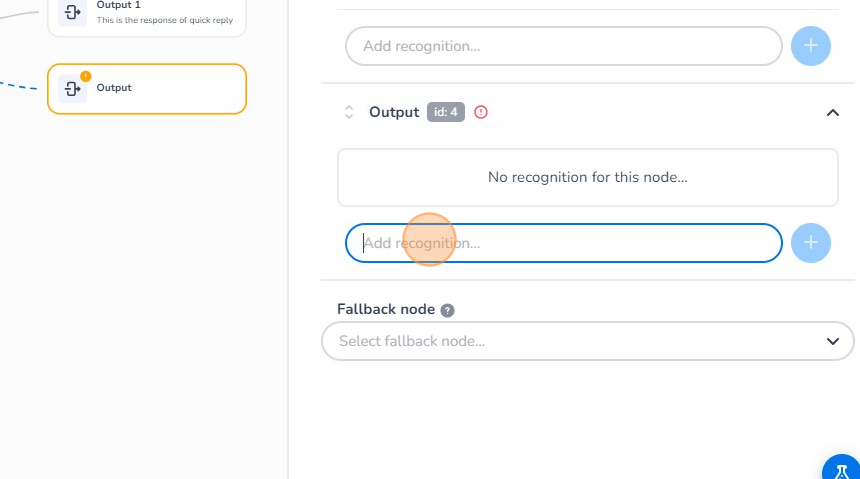Open the flask test icon button
This screenshot has height=479, width=860.
pyautogui.click(x=843, y=471)
